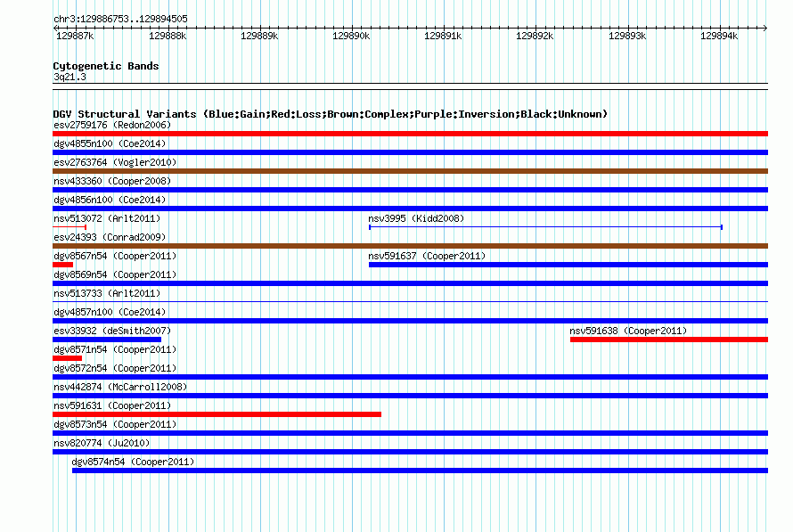Click the 129890k ruler tick
The height and width of the screenshot is (532, 793).
(351, 36)
